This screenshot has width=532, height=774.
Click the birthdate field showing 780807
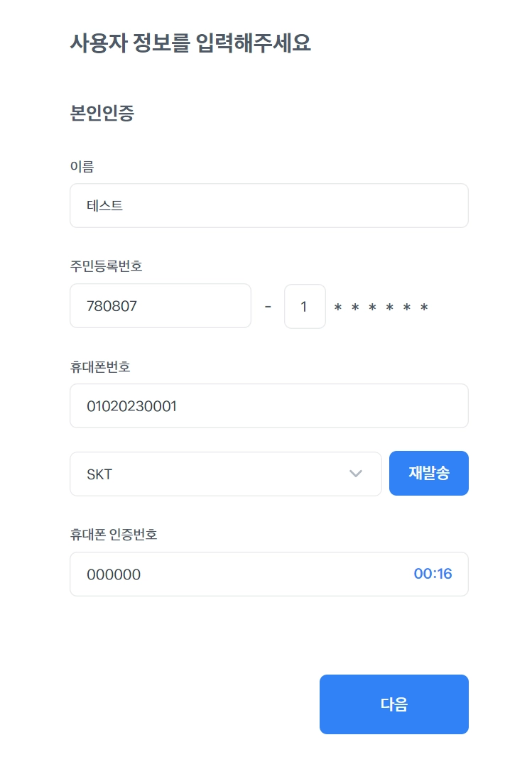pos(160,306)
